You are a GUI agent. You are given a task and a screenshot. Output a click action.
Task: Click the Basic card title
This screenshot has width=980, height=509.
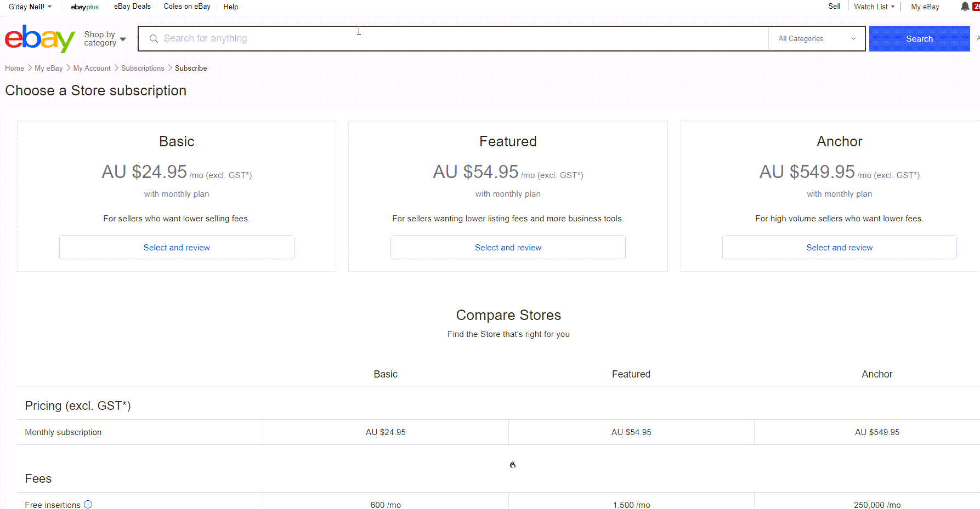[177, 141]
